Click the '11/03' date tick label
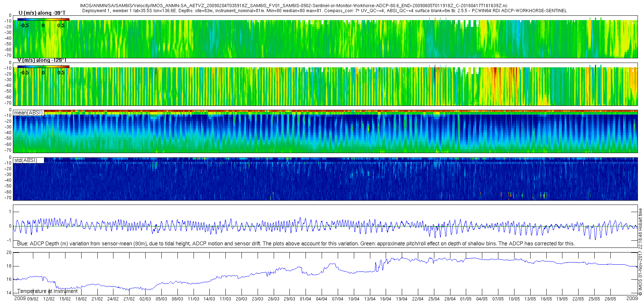Viewport: 644px width, 304px height. coord(194,299)
